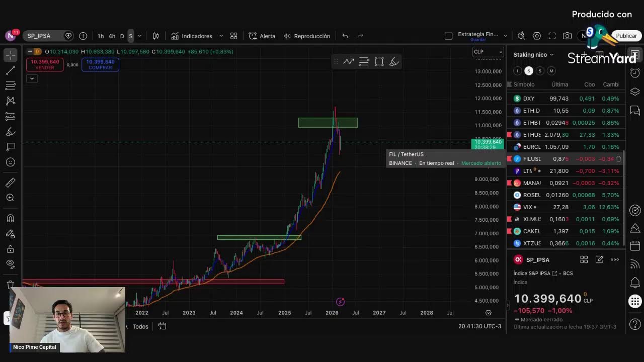Select the ruler measure tool

pyautogui.click(x=11, y=183)
